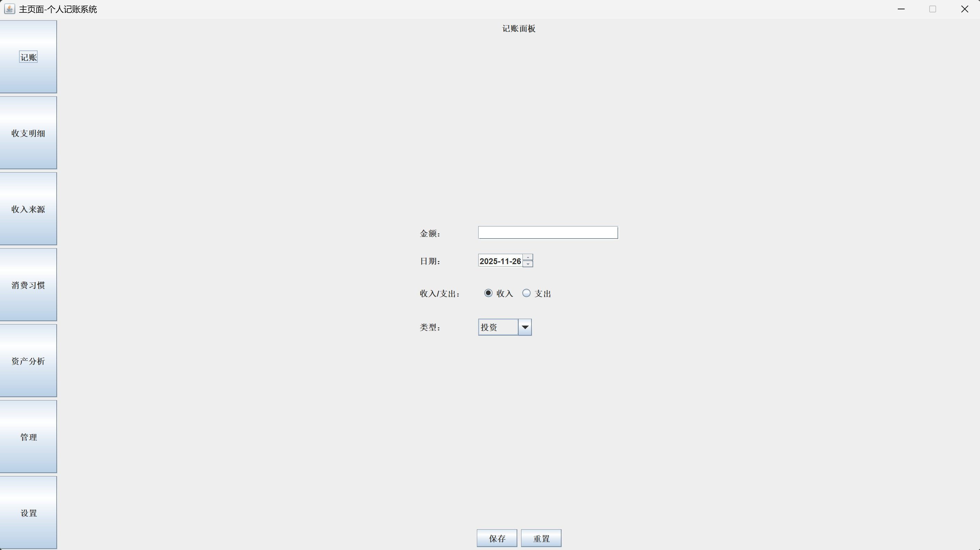Focus the 日期 text field
The image size is (980, 550).
click(x=500, y=261)
